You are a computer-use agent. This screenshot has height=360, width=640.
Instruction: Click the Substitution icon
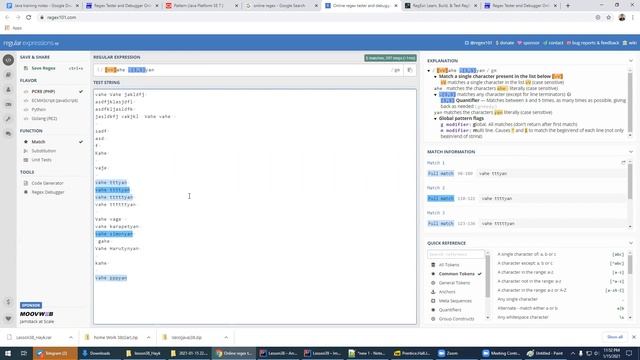pyautogui.click(x=26, y=151)
